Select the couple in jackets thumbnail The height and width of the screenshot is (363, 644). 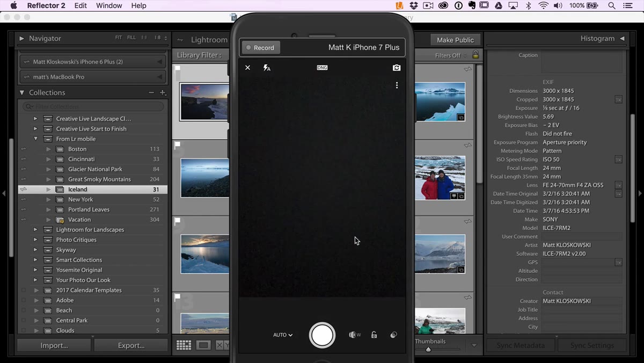[440, 178]
